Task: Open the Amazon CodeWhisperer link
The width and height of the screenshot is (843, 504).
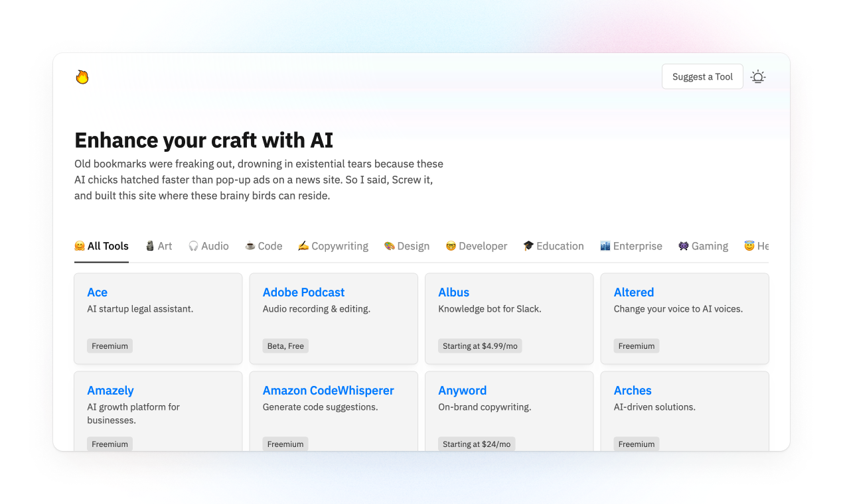Action: coord(328,391)
